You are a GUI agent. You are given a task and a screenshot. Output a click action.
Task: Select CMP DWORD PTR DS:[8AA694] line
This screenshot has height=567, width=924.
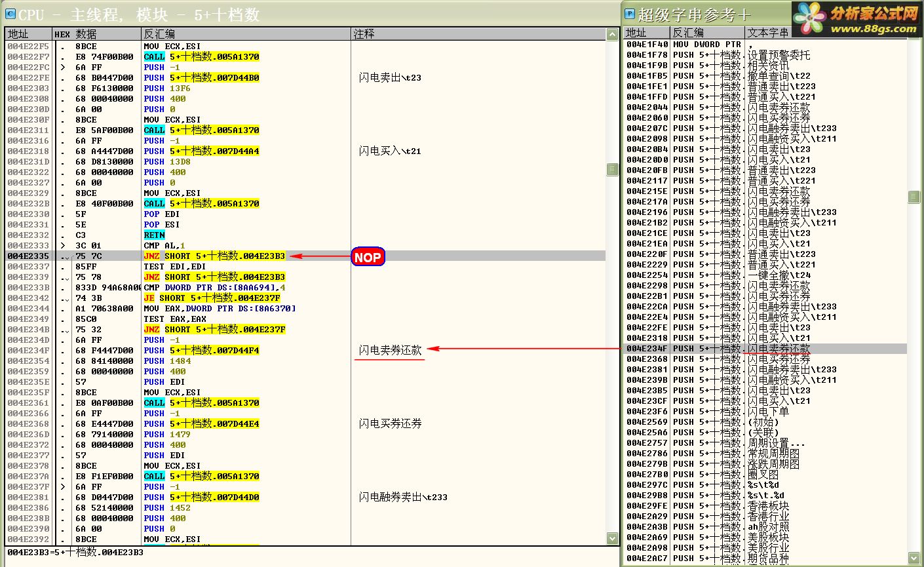click(x=305, y=287)
